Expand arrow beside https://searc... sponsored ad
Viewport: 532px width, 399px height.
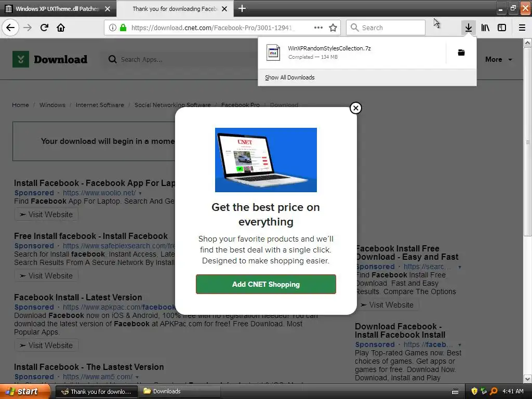pos(460,267)
